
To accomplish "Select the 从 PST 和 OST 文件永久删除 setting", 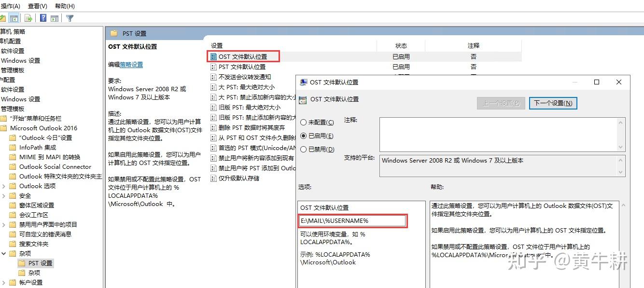I will (x=257, y=138).
